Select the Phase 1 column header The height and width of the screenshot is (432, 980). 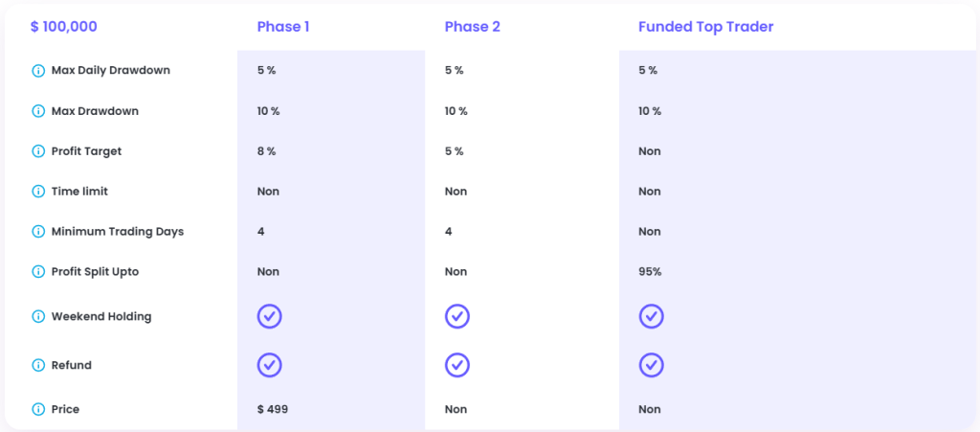click(x=283, y=27)
